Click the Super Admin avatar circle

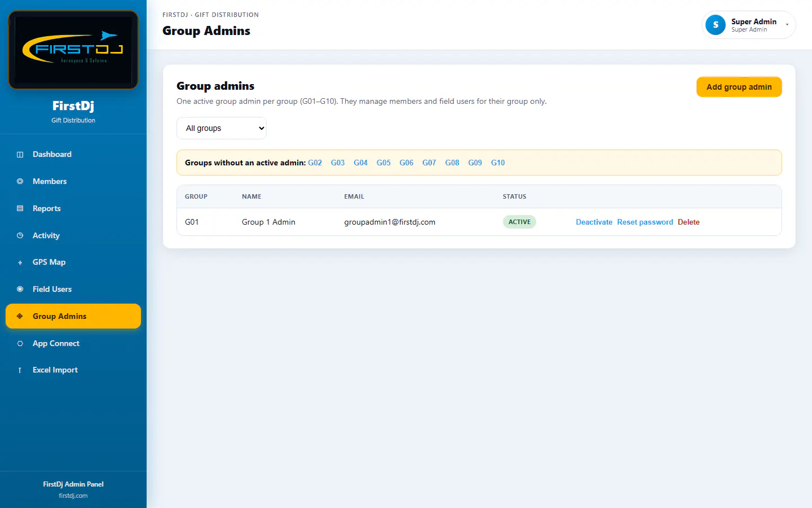[716, 25]
